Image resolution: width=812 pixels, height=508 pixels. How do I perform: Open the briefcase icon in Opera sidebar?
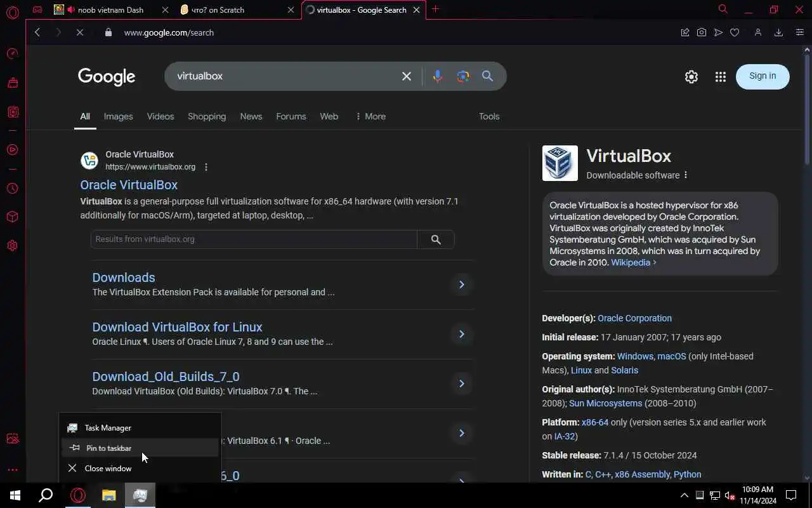click(12, 83)
